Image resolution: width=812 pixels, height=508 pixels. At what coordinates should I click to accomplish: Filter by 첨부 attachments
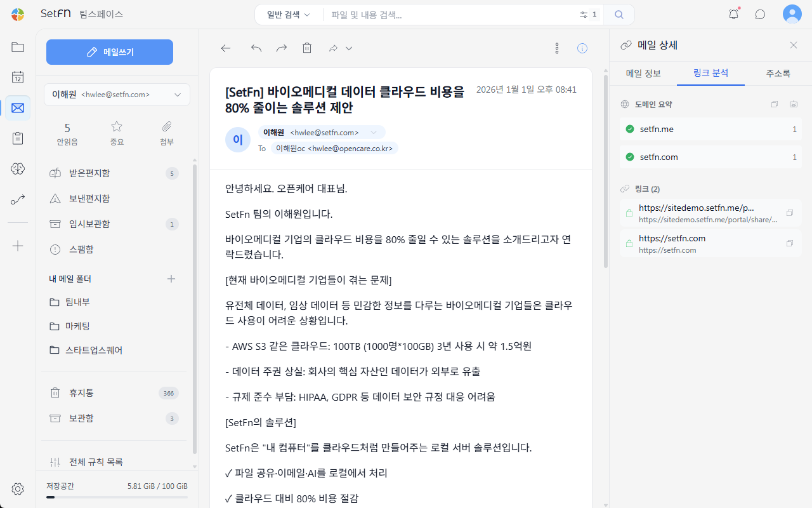click(x=167, y=133)
